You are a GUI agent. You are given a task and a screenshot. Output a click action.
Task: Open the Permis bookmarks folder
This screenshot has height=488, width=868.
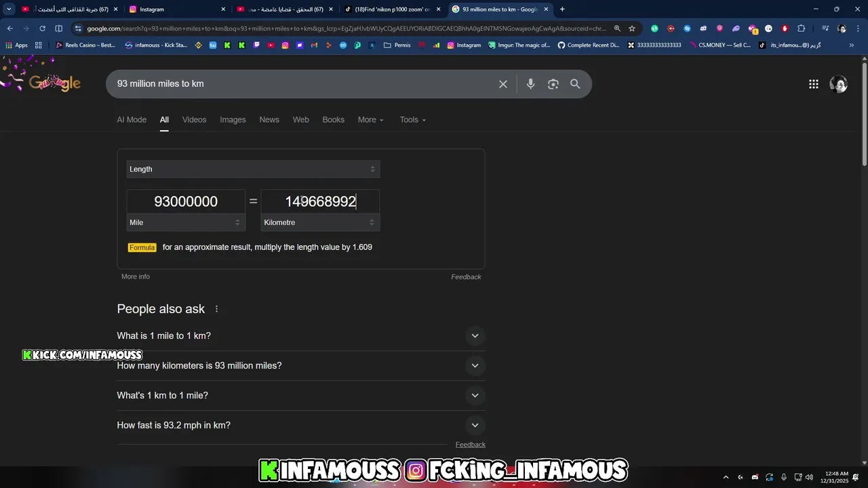click(397, 45)
